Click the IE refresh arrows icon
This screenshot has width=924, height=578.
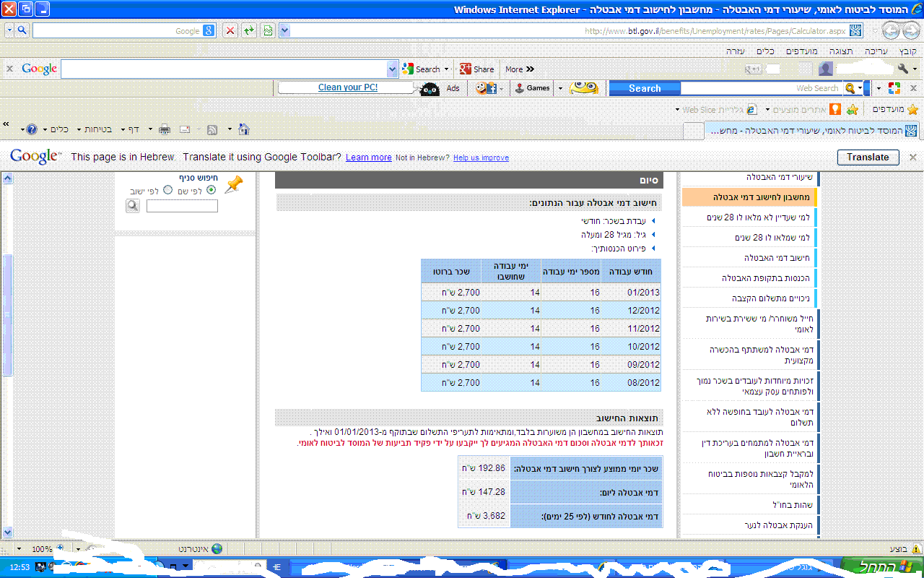[x=249, y=30]
